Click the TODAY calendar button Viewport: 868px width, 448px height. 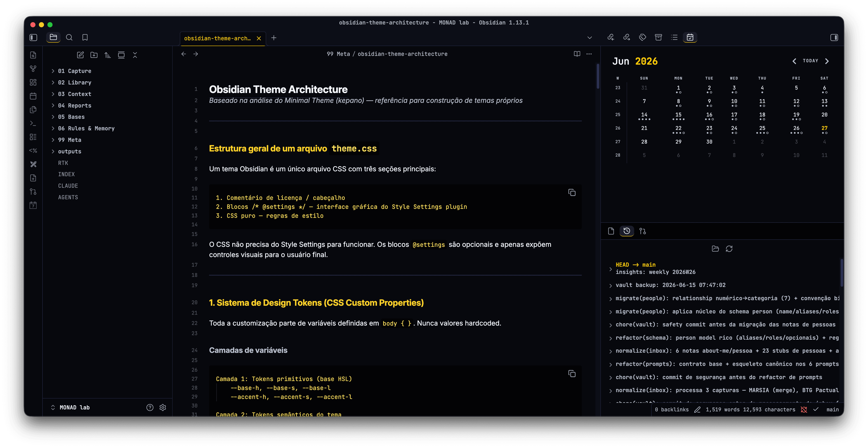pyautogui.click(x=810, y=61)
